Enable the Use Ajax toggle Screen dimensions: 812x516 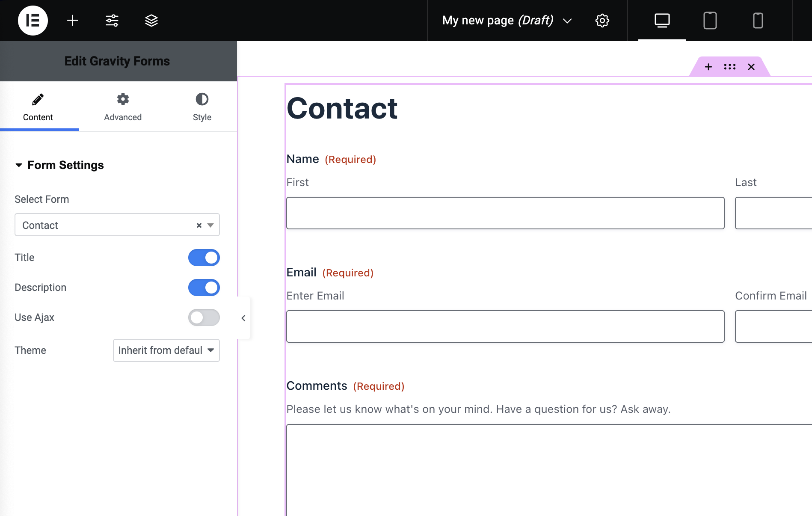(x=204, y=317)
